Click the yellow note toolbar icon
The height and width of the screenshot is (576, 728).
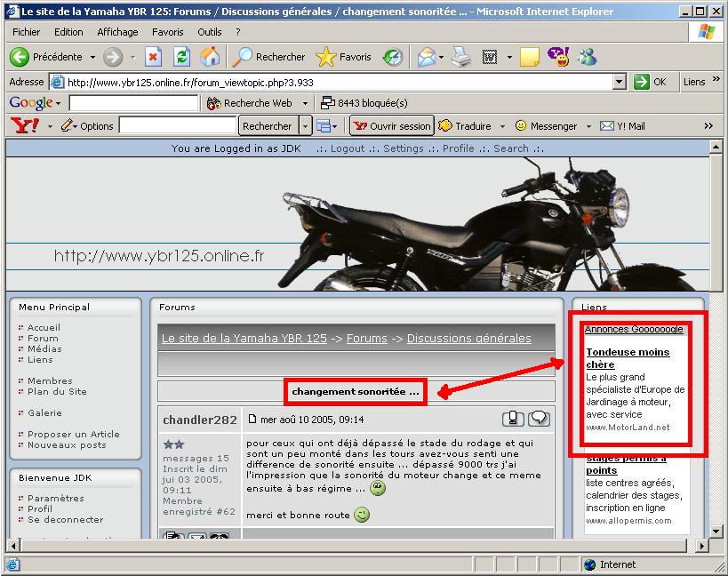click(x=529, y=57)
